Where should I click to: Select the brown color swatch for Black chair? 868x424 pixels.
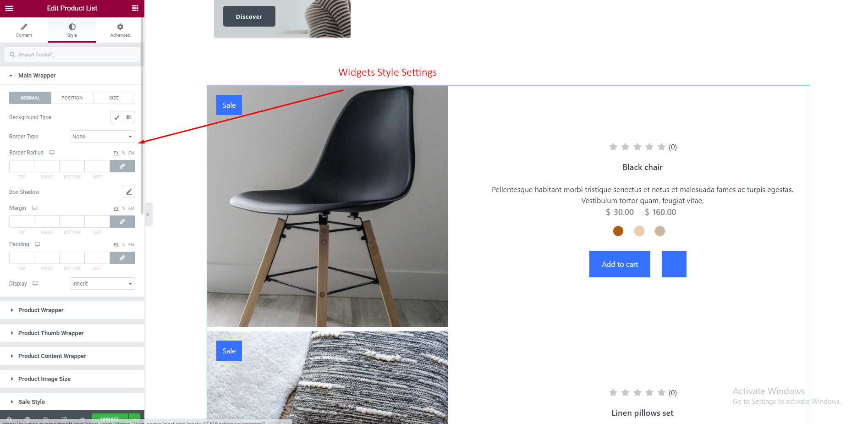(x=618, y=231)
